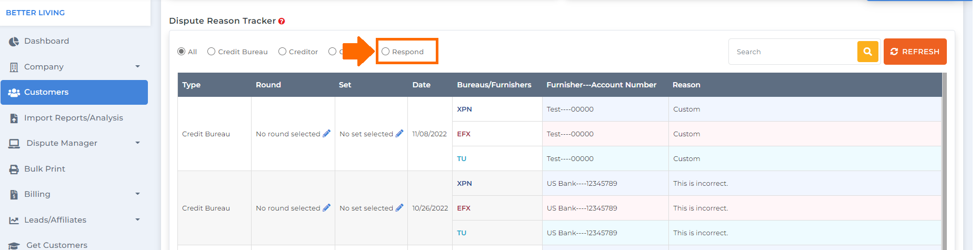Image resolution: width=980 pixels, height=250 pixels.
Task: Expand the Dispute Manager menu arrow
Action: pyautogui.click(x=138, y=143)
